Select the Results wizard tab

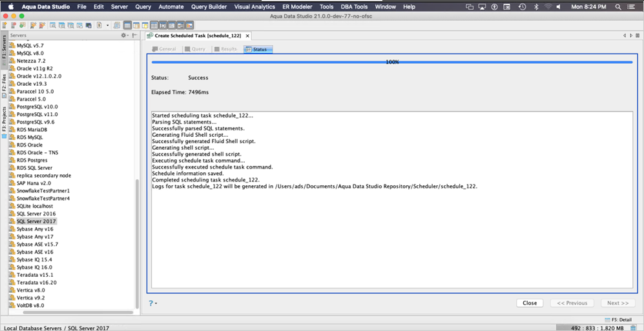click(225, 49)
